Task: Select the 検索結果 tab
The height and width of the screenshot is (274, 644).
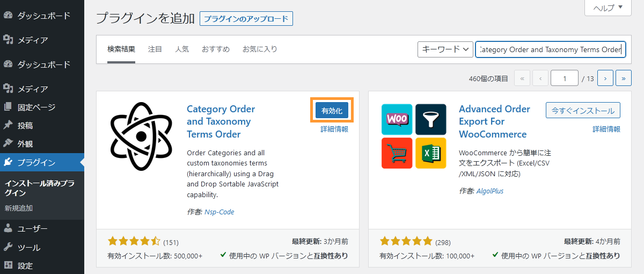Action: click(x=121, y=49)
